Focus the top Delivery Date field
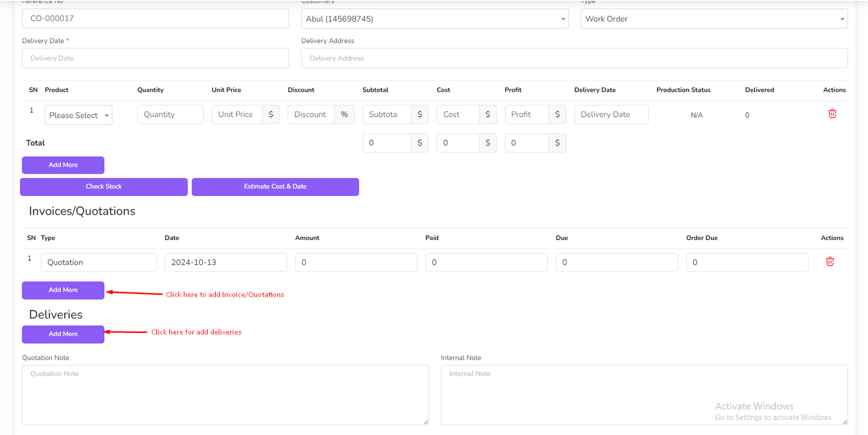 155,58
